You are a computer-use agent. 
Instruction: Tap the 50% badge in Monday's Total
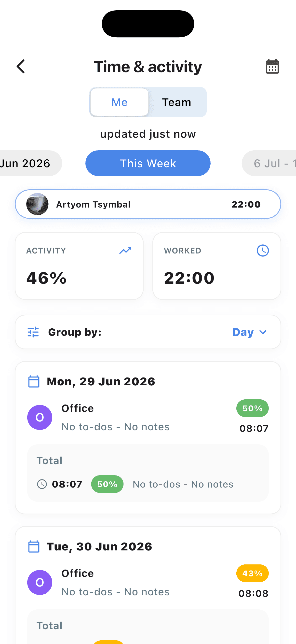(108, 484)
